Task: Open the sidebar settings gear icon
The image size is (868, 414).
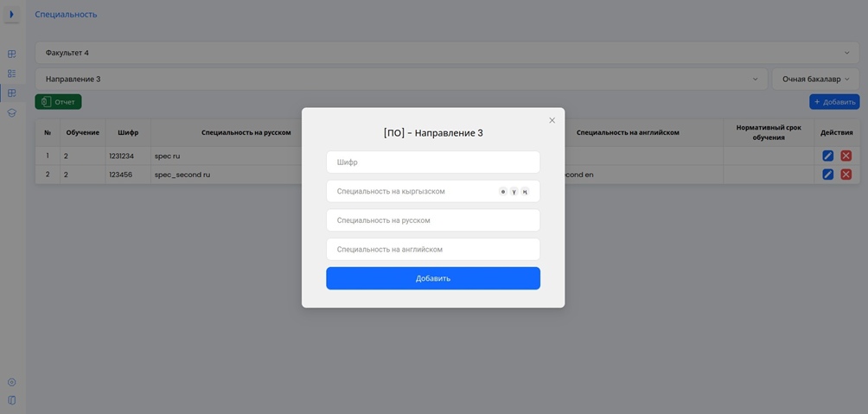Action: 11,382
